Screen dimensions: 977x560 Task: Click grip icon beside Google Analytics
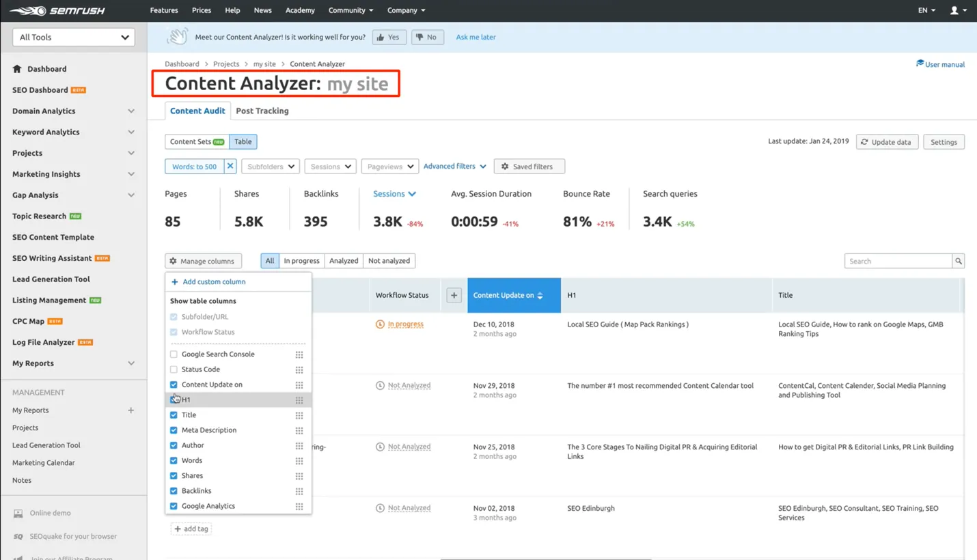tap(299, 506)
